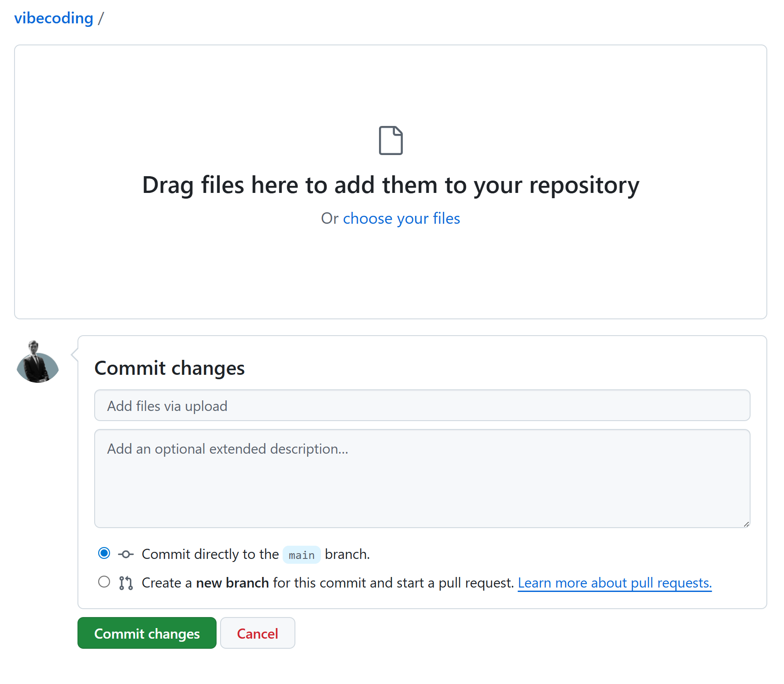Screen dimensions: 784x684
Task: Click the "choose your files" link
Action: pyautogui.click(x=401, y=218)
